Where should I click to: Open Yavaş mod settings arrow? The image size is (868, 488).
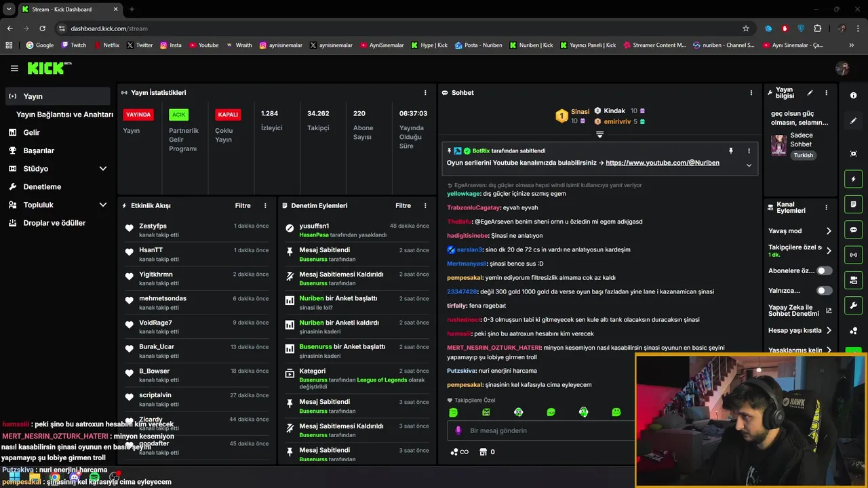click(x=828, y=231)
